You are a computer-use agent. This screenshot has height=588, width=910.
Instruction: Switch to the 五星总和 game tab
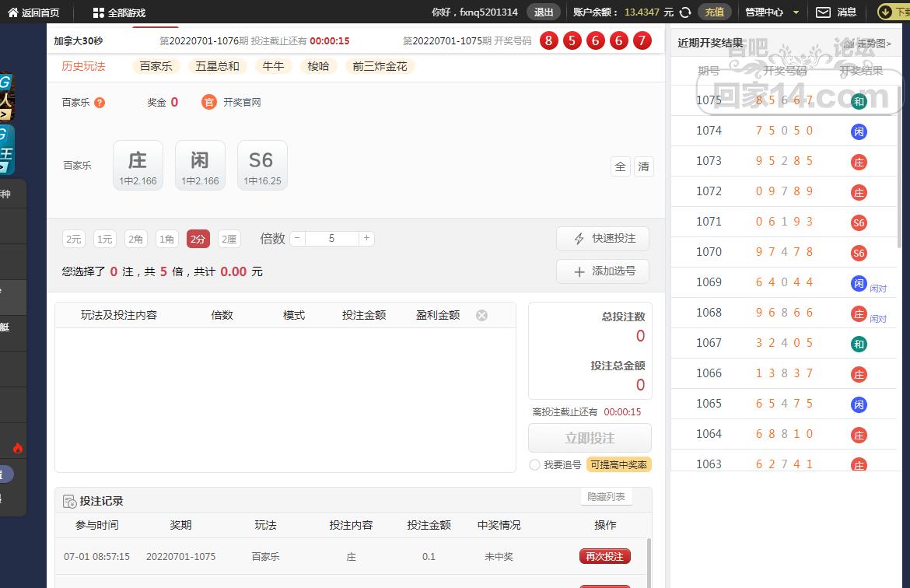coord(218,67)
